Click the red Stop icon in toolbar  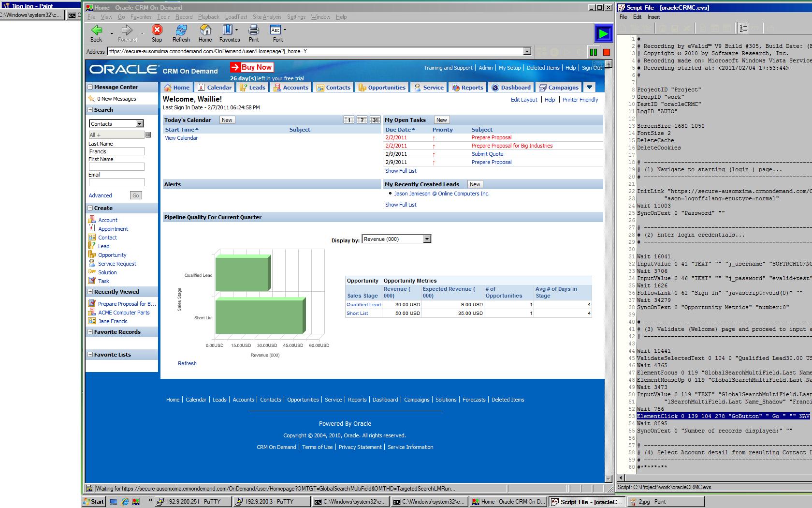click(x=157, y=30)
